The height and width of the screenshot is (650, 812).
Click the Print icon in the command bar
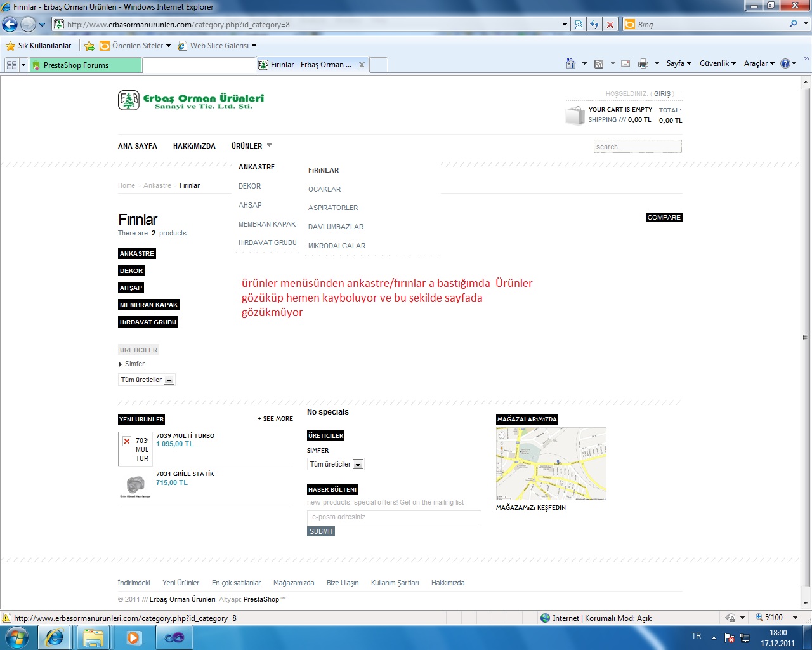(643, 63)
